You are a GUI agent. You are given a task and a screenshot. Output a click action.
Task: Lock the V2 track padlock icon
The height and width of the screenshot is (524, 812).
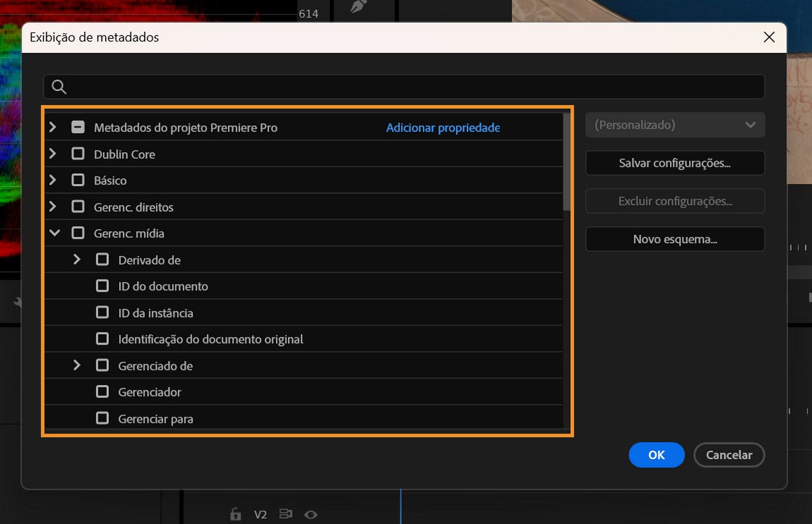[235, 514]
